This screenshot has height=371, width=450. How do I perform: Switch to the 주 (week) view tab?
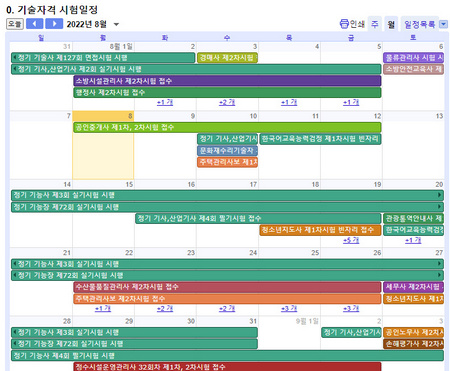[375, 24]
